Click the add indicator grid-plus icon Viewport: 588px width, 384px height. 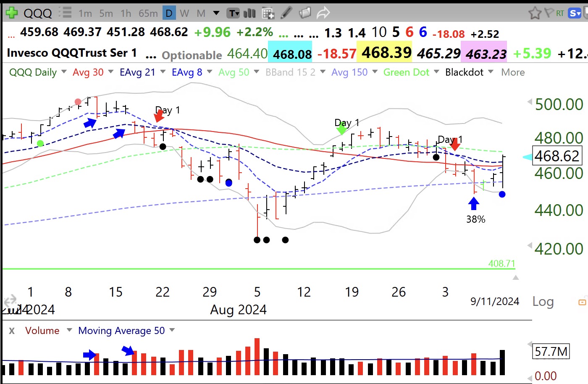pyautogui.click(x=268, y=13)
